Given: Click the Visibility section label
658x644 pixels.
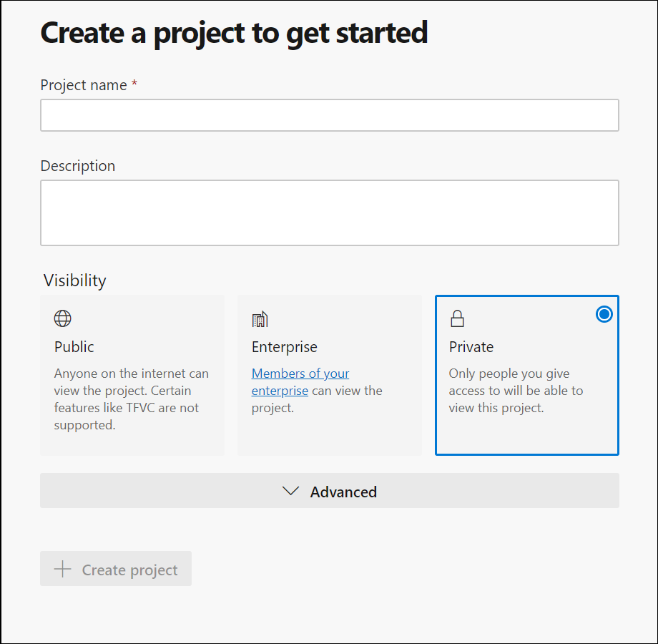Looking at the screenshot, I should [x=74, y=280].
